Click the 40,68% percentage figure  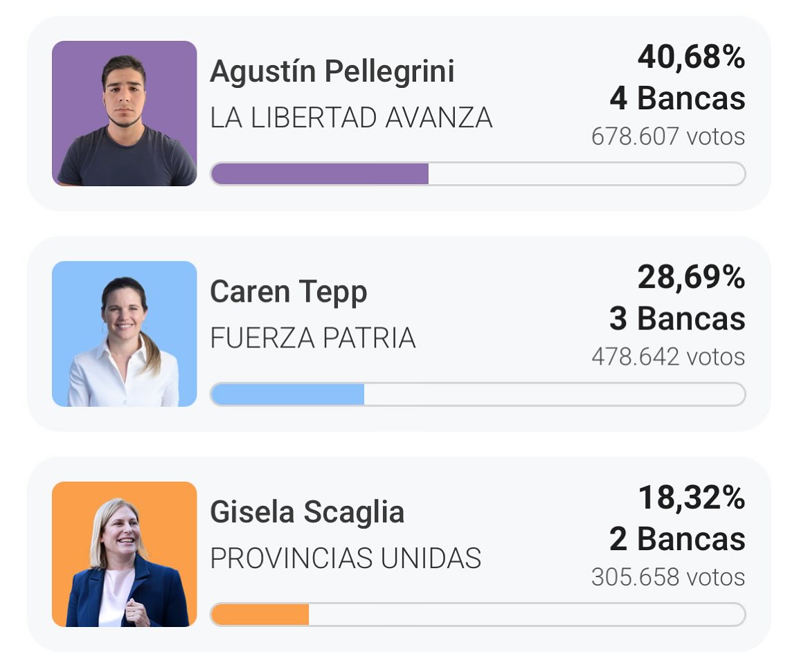point(691,57)
